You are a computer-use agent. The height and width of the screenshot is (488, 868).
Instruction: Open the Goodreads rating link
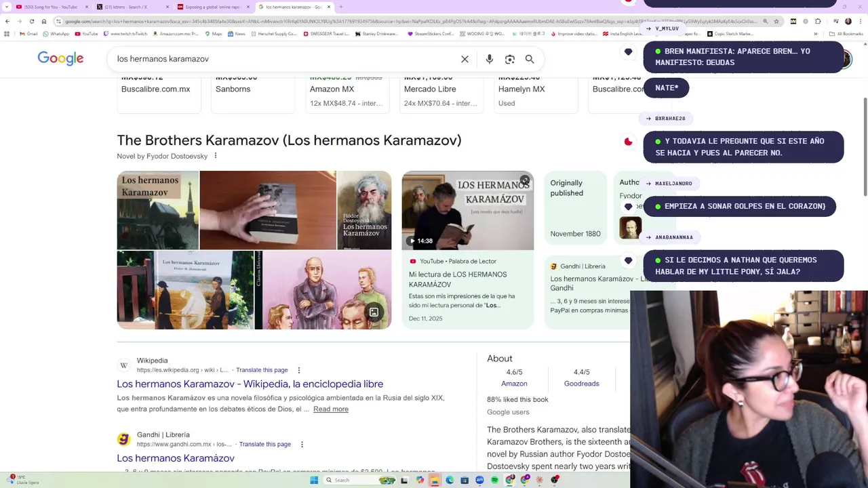[581, 384]
